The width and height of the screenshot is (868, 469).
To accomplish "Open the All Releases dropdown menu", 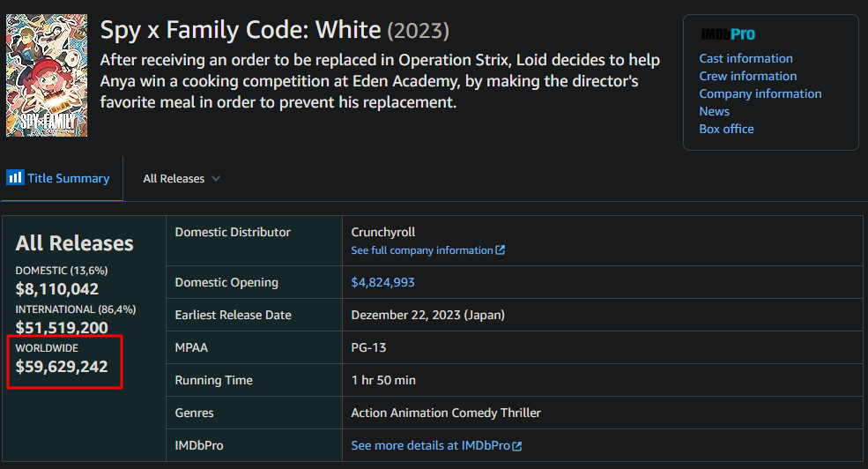I will 181,178.
